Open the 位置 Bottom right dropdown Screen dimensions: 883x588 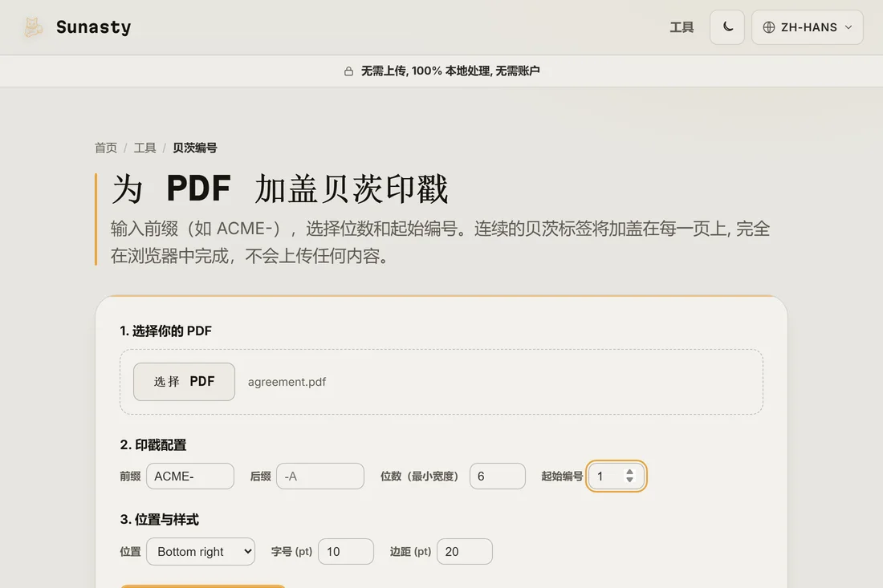point(201,551)
